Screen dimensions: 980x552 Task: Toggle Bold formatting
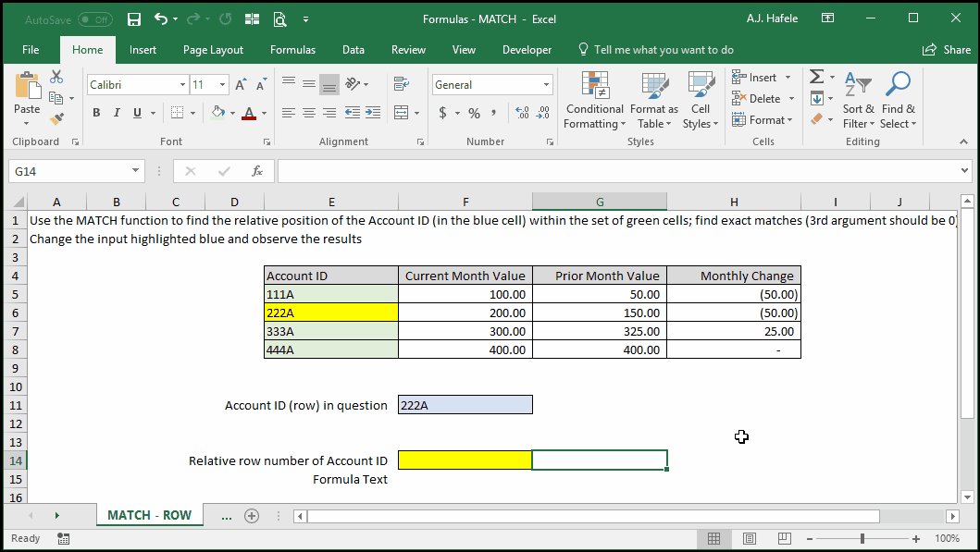pos(96,113)
